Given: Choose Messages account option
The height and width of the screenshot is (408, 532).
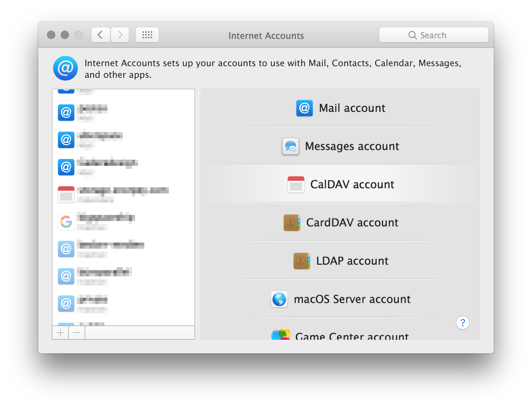Looking at the screenshot, I should click(352, 146).
